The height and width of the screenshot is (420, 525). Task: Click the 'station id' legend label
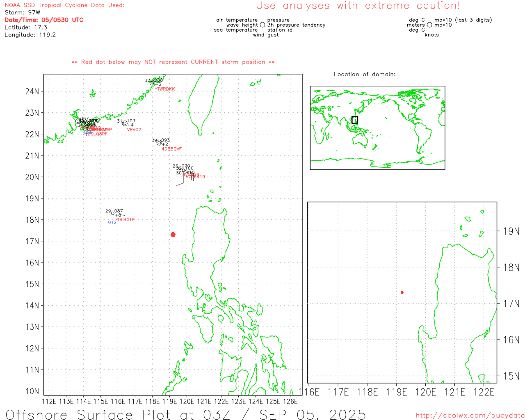coord(280,30)
